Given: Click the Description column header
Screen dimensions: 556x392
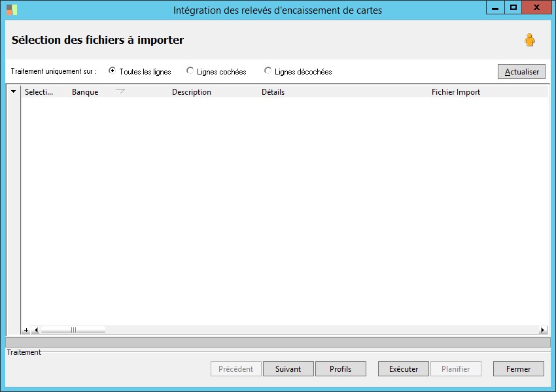Looking at the screenshot, I should tap(192, 92).
